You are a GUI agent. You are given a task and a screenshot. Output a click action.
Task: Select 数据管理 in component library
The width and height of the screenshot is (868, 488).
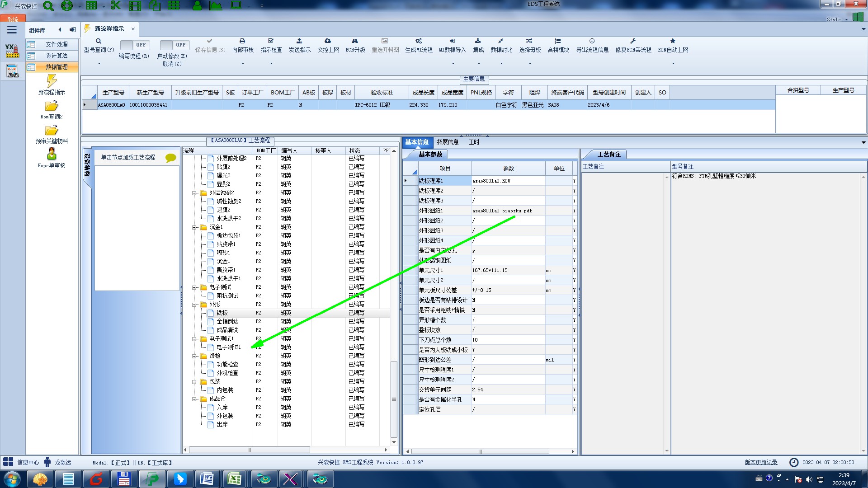click(x=56, y=67)
